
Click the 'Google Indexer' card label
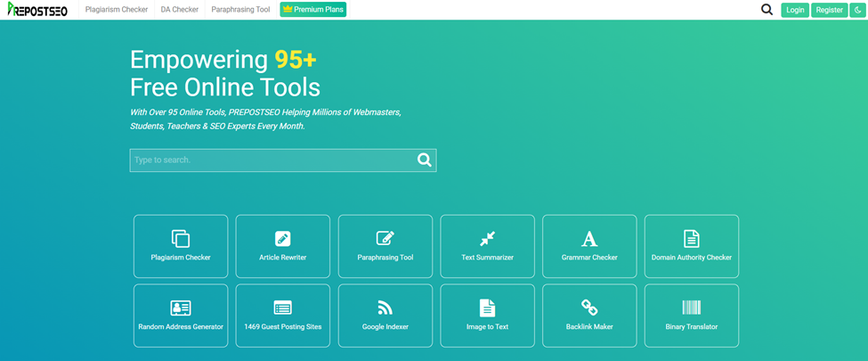click(x=385, y=326)
